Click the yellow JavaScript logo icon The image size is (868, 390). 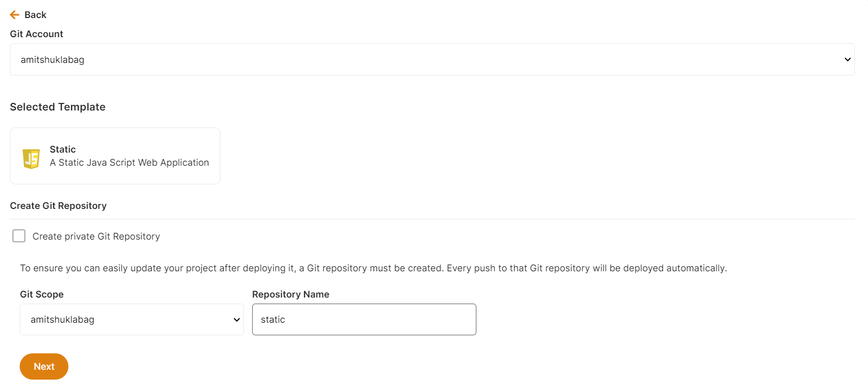(31, 159)
